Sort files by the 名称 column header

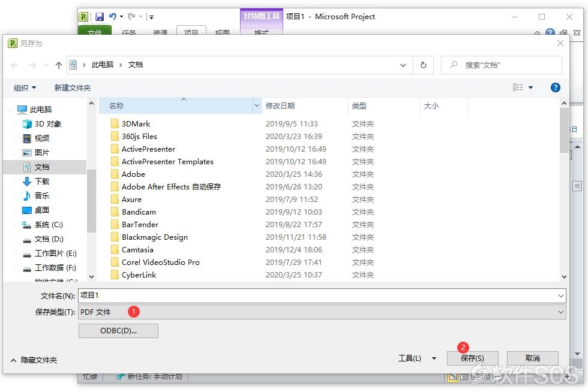point(176,105)
